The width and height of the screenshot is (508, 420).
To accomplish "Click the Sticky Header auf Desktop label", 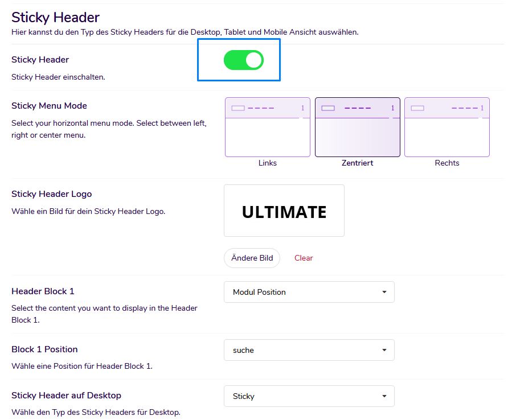I will [66, 395].
